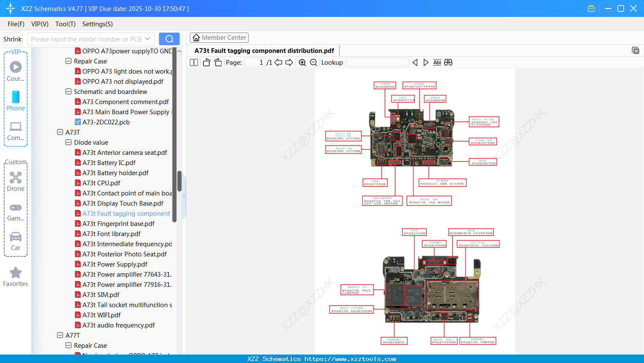The height and width of the screenshot is (363, 644).
Task: Open the model number dropdown
Action: pos(148,39)
